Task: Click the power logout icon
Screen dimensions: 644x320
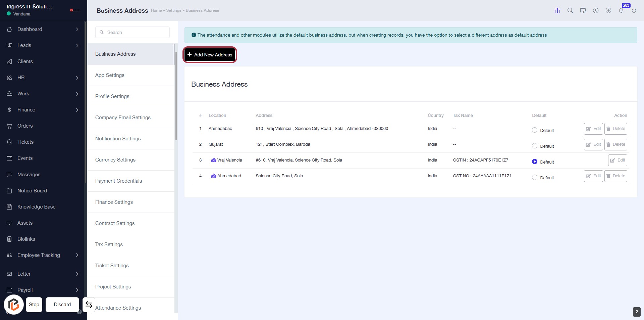Action: 634,10
